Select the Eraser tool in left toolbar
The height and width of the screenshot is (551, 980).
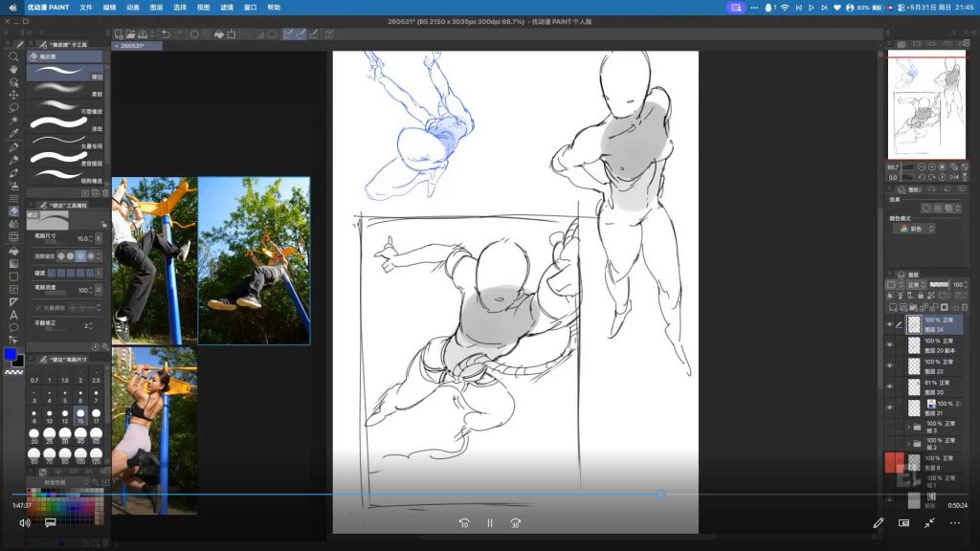[13, 211]
